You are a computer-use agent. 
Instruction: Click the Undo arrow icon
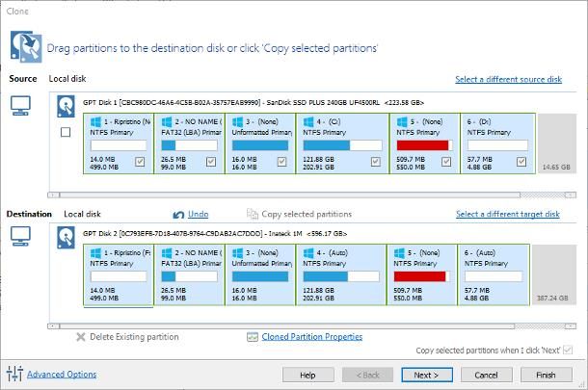click(x=178, y=214)
